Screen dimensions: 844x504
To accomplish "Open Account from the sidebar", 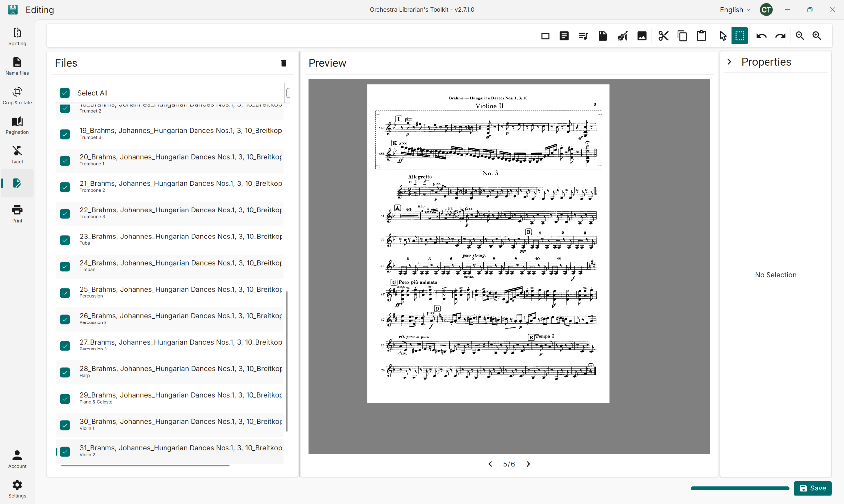I will pos(17,460).
